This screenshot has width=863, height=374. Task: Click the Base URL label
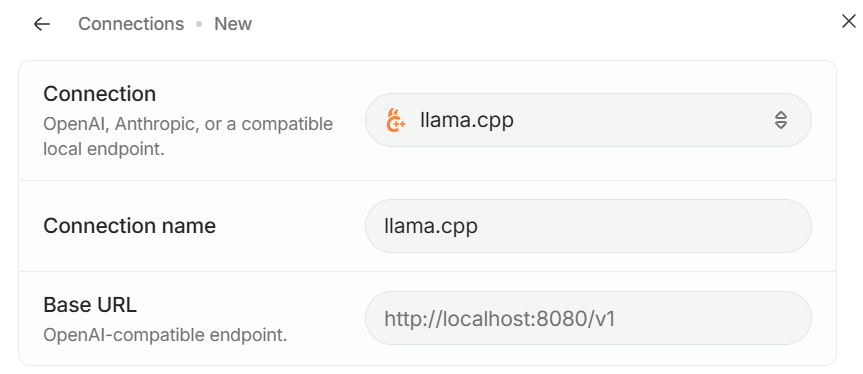90,305
